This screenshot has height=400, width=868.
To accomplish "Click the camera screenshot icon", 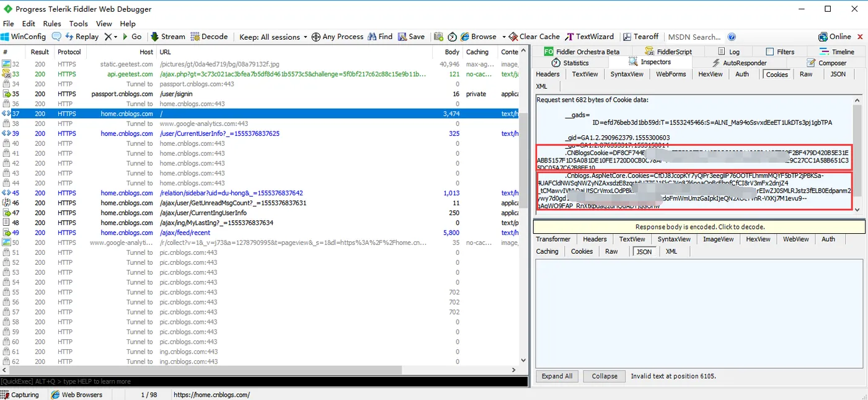I will [x=438, y=37].
